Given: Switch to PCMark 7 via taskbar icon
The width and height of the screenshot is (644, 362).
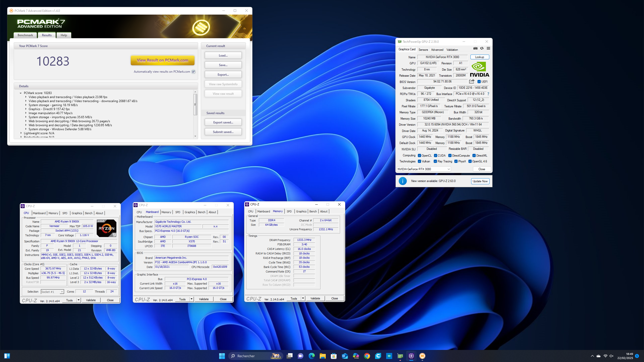Looking at the screenshot, I should point(422,356).
